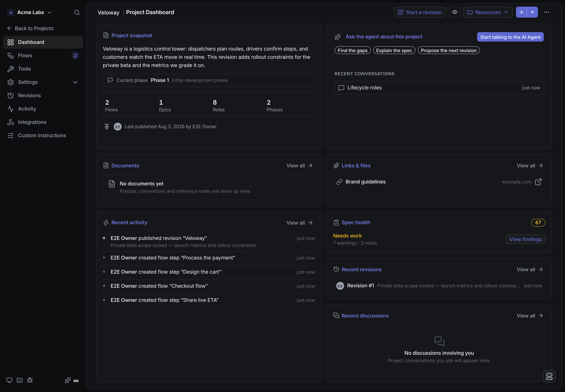Open Activity in the sidebar
This screenshot has width=565, height=392.
click(x=43, y=109)
